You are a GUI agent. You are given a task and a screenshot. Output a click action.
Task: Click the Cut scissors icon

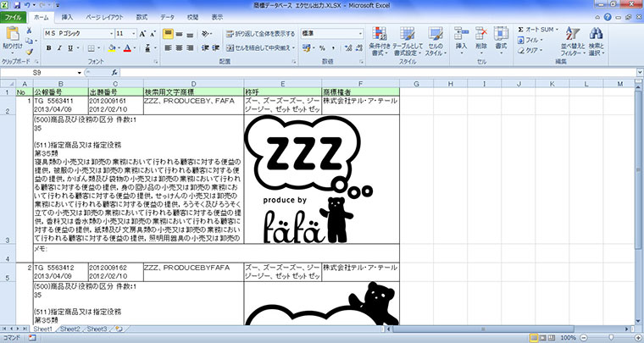point(29,30)
